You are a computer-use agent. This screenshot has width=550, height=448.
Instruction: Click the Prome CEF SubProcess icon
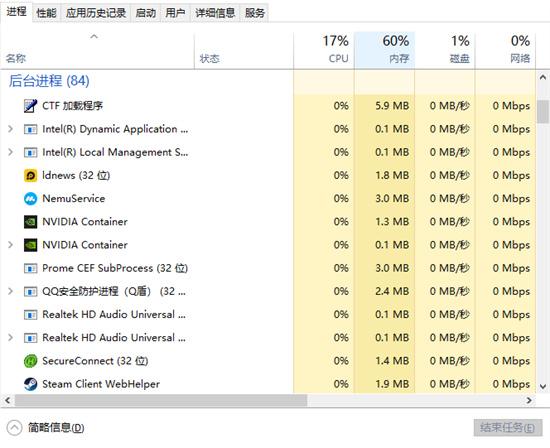point(30,268)
